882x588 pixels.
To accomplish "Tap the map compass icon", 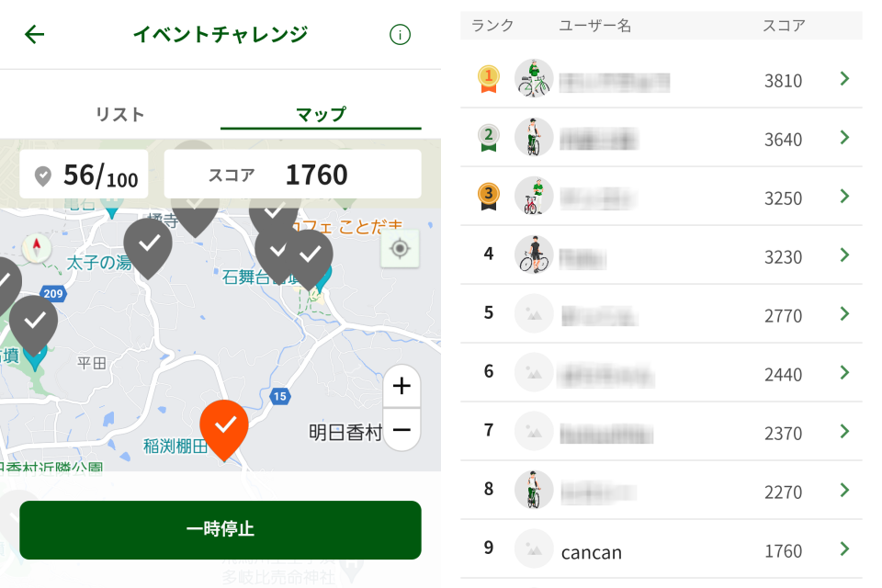I will (37, 247).
